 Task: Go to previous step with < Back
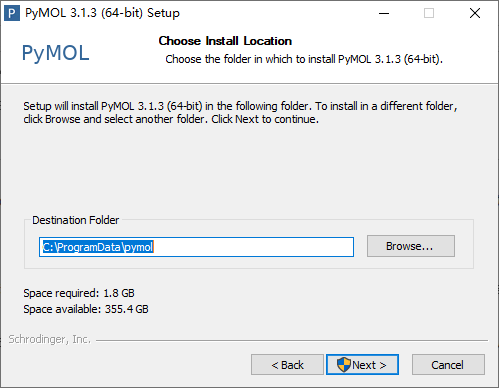pos(287,365)
